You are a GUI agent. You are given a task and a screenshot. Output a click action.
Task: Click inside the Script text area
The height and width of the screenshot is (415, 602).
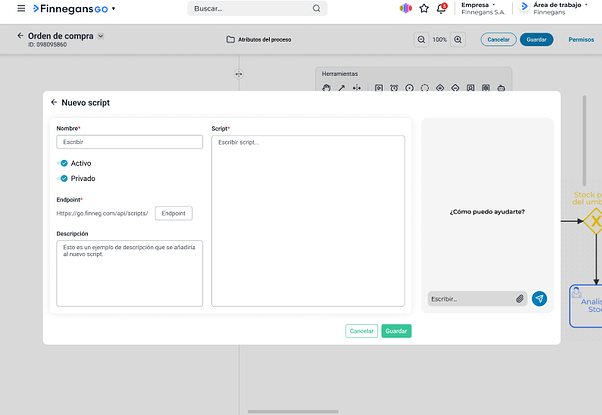click(x=308, y=220)
